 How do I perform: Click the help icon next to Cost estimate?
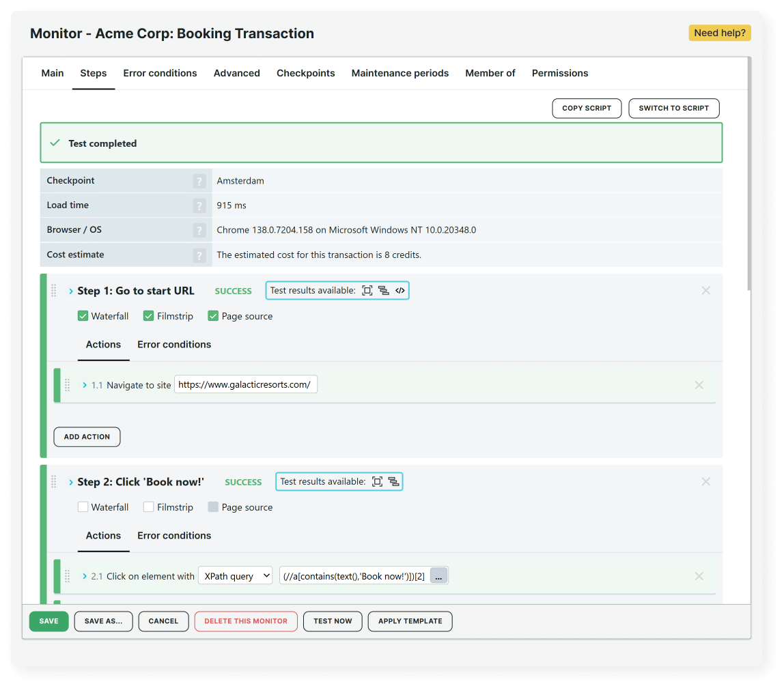[x=199, y=254]
